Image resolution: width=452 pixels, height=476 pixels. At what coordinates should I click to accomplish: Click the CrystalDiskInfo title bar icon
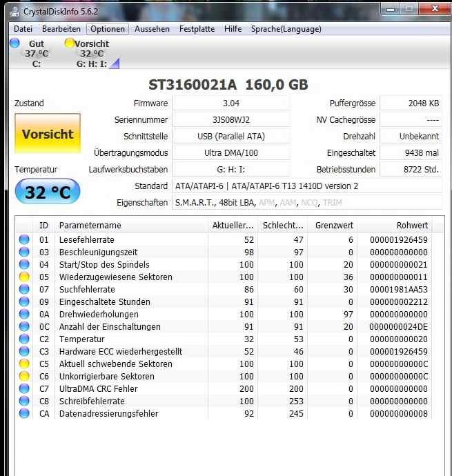pos(15,12)
